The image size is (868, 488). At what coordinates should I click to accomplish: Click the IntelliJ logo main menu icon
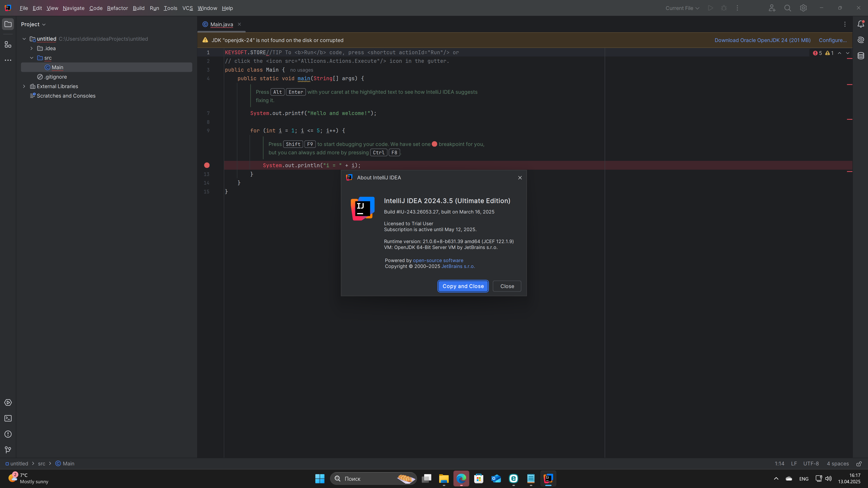(x=8, y=8)
